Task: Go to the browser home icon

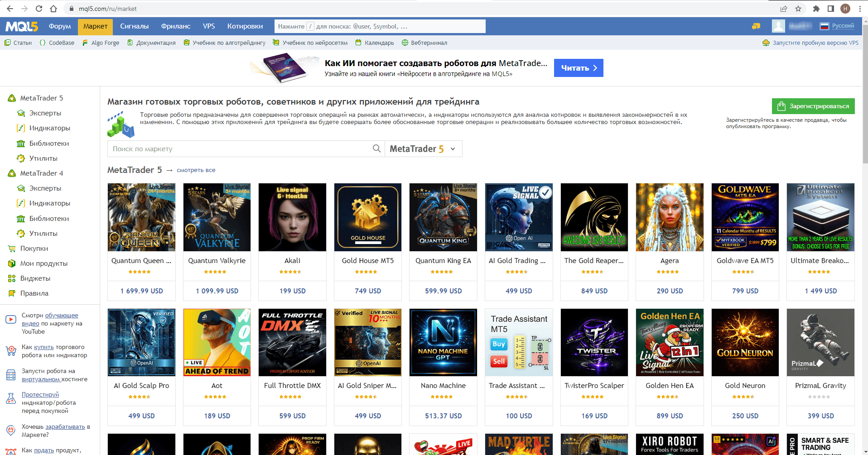Action: [53, 9]
